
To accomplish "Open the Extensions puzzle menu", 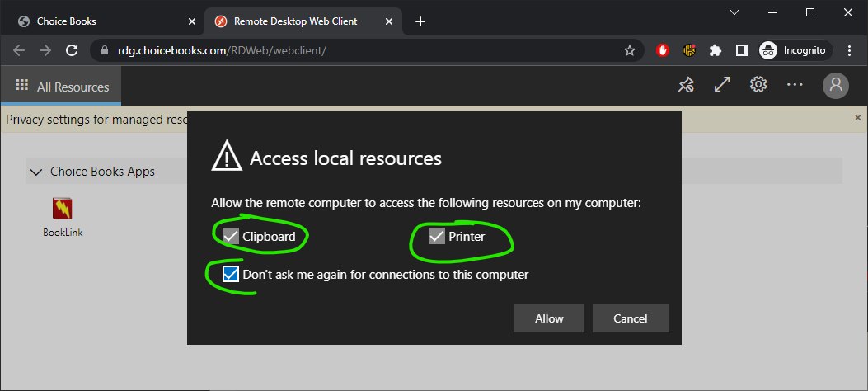I will click(x=716, y=50).
